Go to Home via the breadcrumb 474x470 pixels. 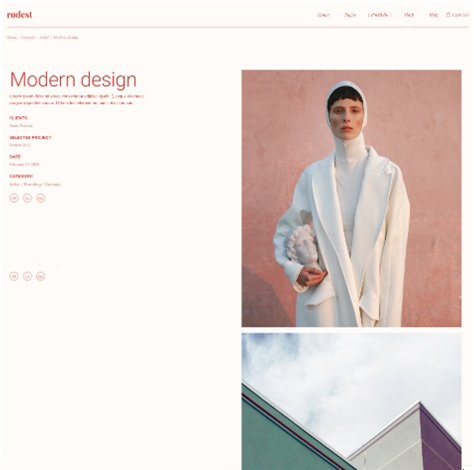click(12, 37)
